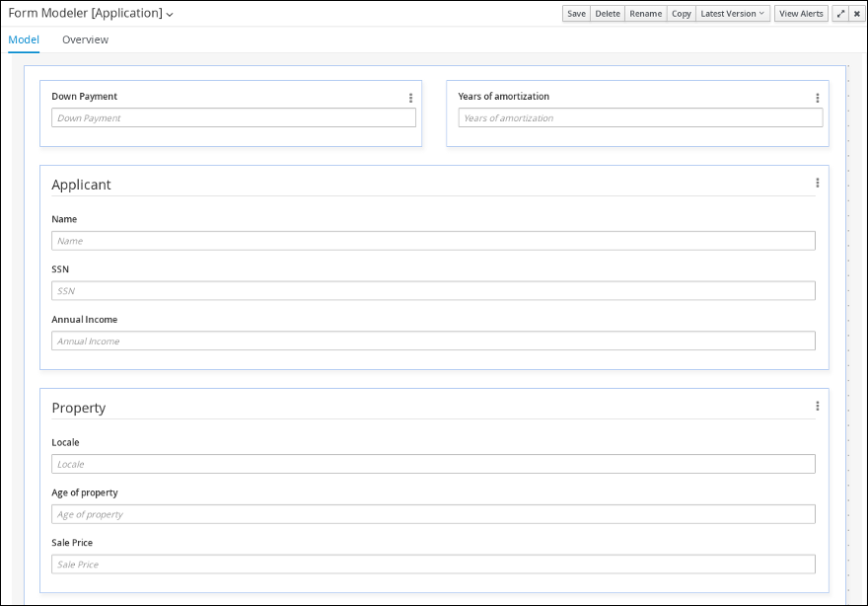Copy the form

tap(682, 14)
